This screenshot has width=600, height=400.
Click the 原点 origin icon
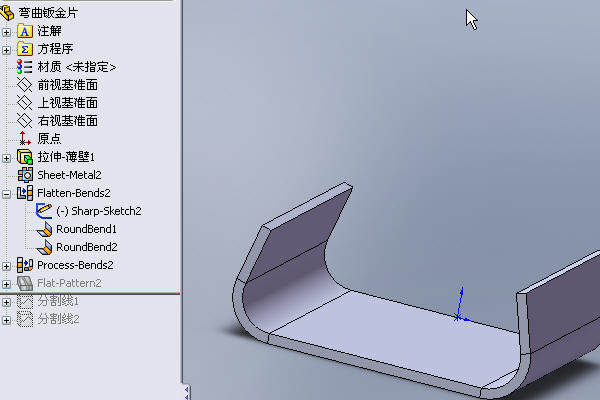25,138
